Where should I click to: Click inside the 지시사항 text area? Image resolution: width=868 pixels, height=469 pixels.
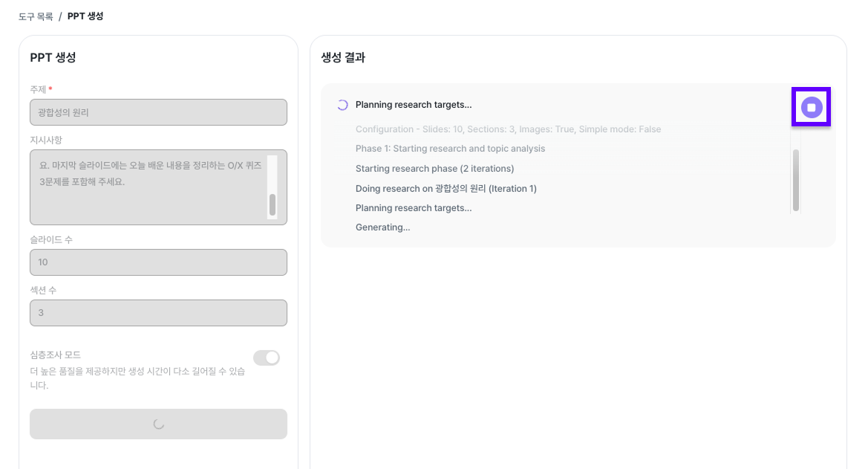[149, 187]
